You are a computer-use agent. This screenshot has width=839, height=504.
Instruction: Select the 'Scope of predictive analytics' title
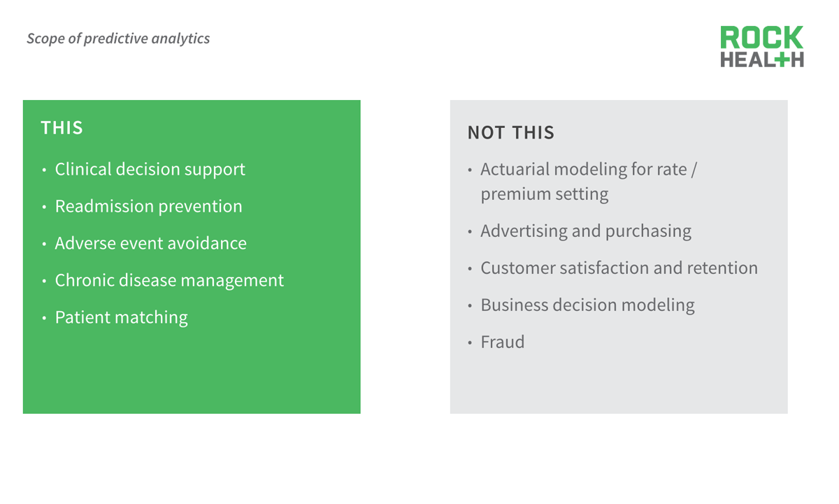click(118, 38)
